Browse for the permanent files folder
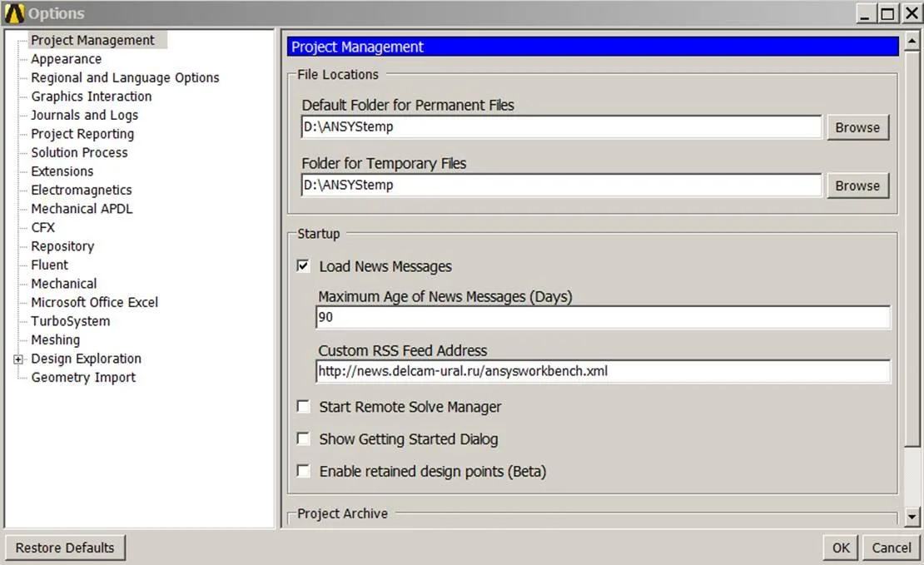The image size is (924, 565). [x=857, y=127]
